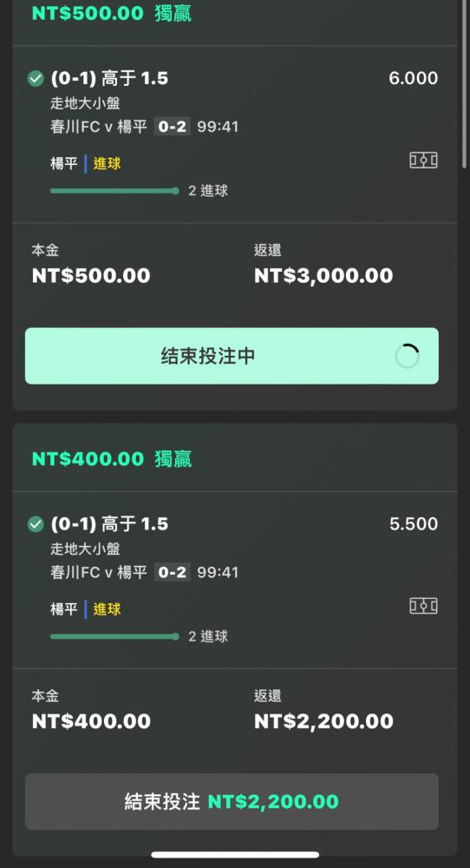Viewport: 470px width, 868px height.
Task: Tap the 结束投注中 cash out button
Action: coord(232,356)
